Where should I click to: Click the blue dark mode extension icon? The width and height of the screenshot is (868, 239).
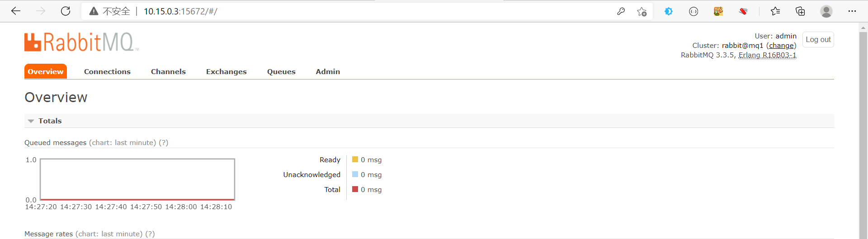click(669, 11)
